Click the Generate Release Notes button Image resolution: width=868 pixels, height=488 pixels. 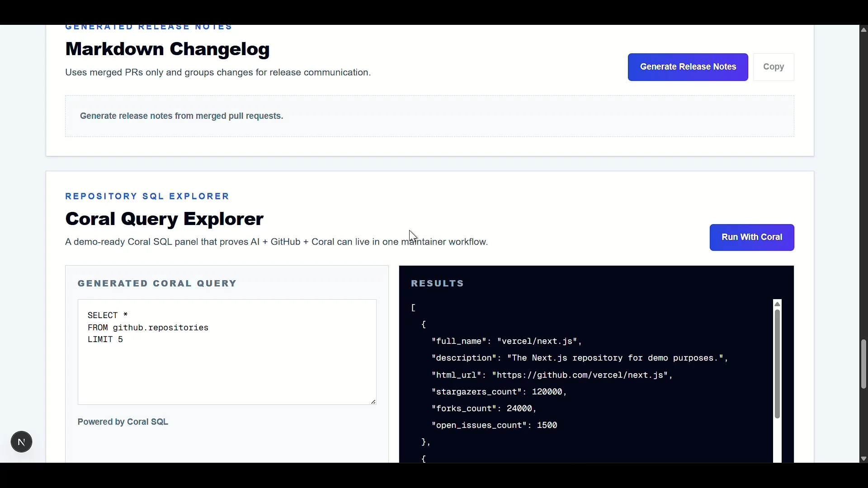688,67
